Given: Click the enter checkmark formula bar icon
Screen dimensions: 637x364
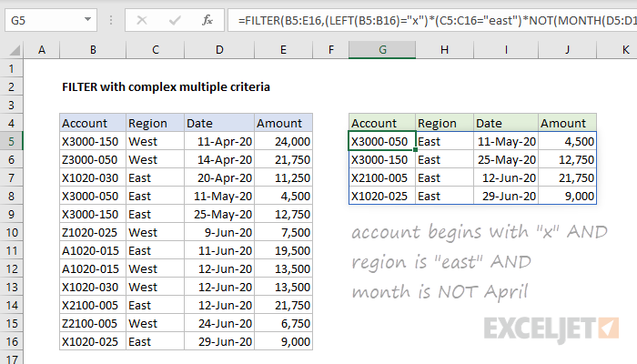Looking at the screenshot, I should (x=175, y=20).
